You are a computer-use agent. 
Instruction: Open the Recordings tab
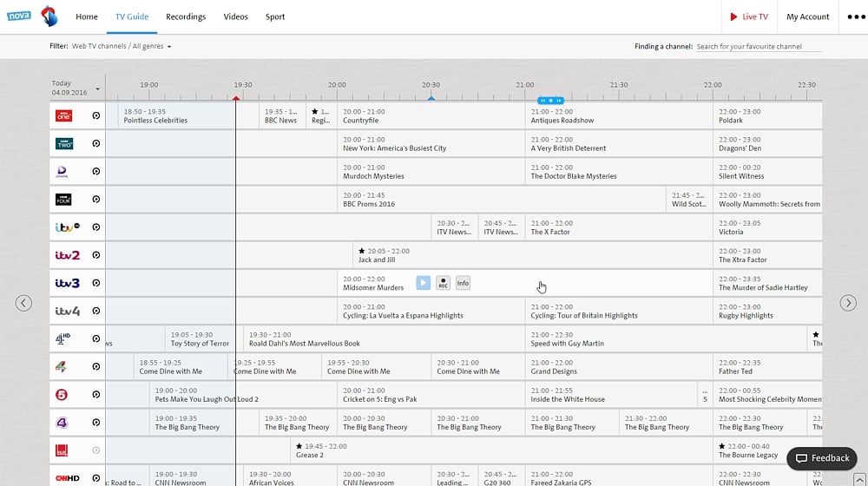point(186,16)
